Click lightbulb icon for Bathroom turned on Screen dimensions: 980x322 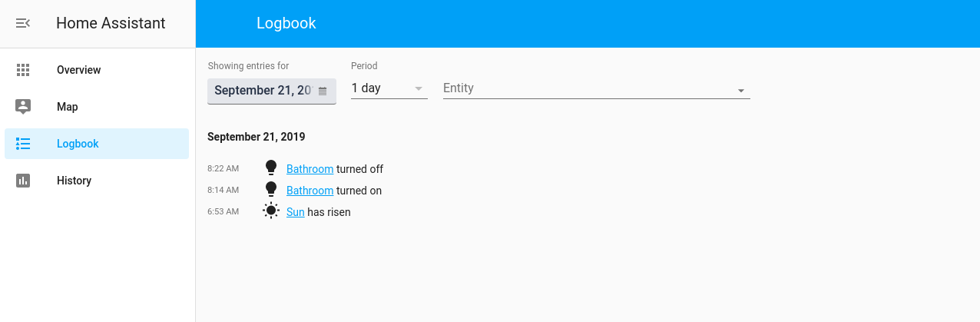(270, 190)
